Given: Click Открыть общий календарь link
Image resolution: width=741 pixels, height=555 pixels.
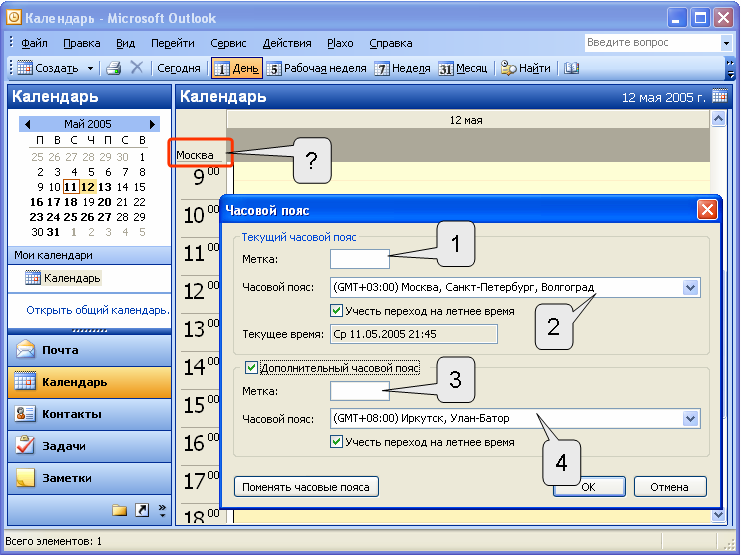Looking at the screenshot, I should pos(97,310).
